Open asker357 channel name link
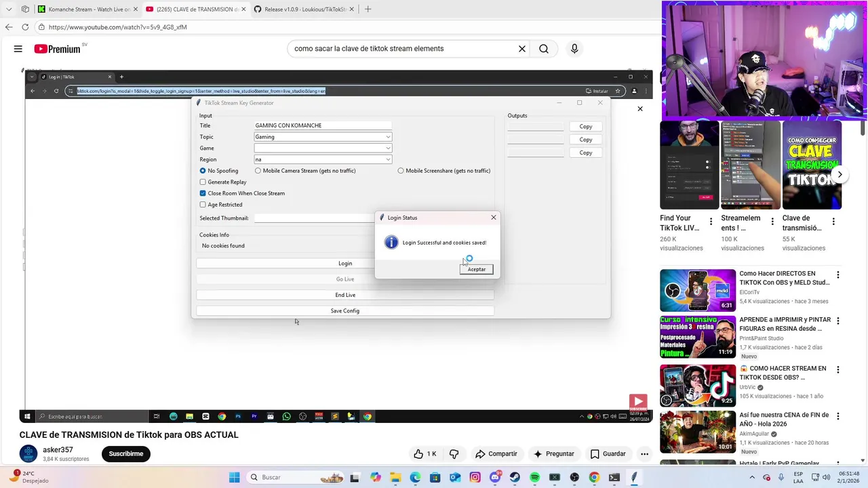This screenshot has height=488, width=868. coord(58,449)
